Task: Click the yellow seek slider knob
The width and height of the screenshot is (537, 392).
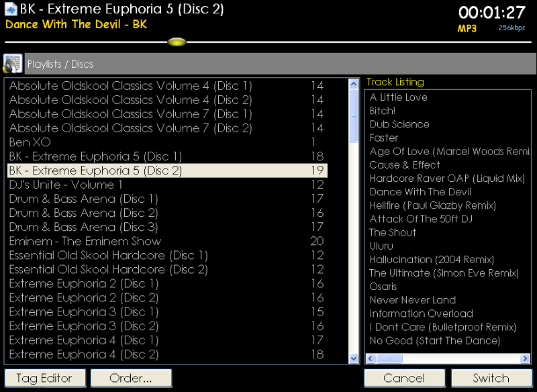Action: (177, 42)
